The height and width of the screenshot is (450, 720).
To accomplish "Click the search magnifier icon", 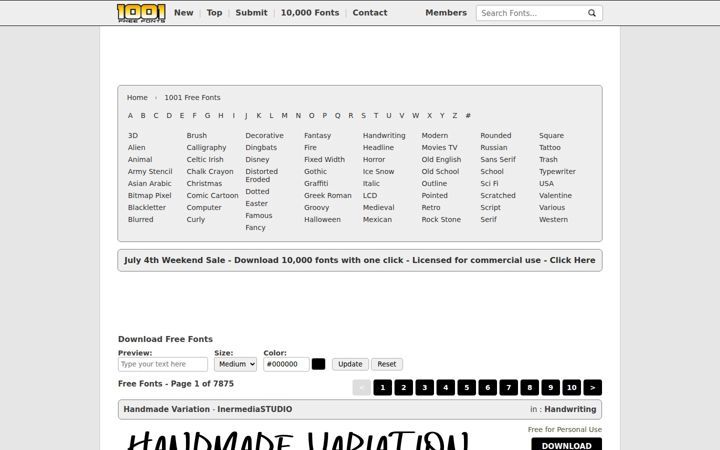I will coord(592,13).
